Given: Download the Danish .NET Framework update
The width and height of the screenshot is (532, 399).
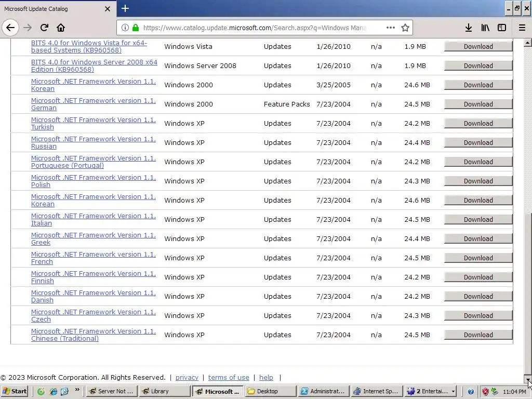Looking at the screenshot, I should (x=478, y=297).
